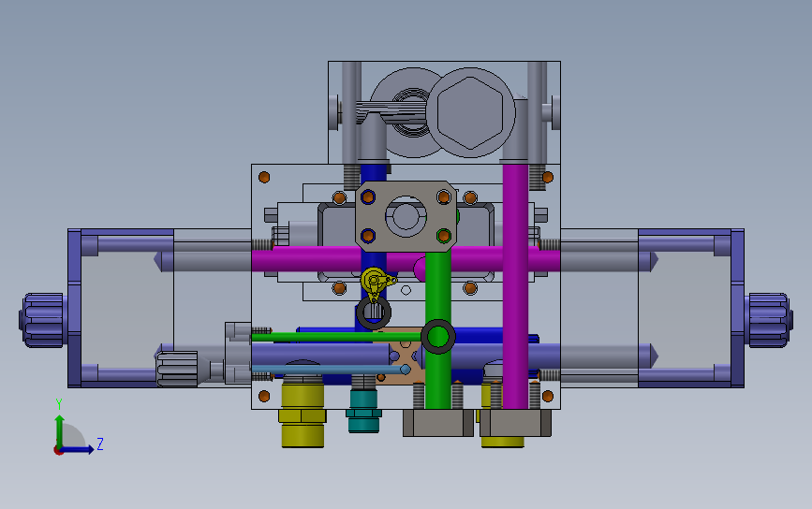Select the black ring on the green pipe

(438, 337)
